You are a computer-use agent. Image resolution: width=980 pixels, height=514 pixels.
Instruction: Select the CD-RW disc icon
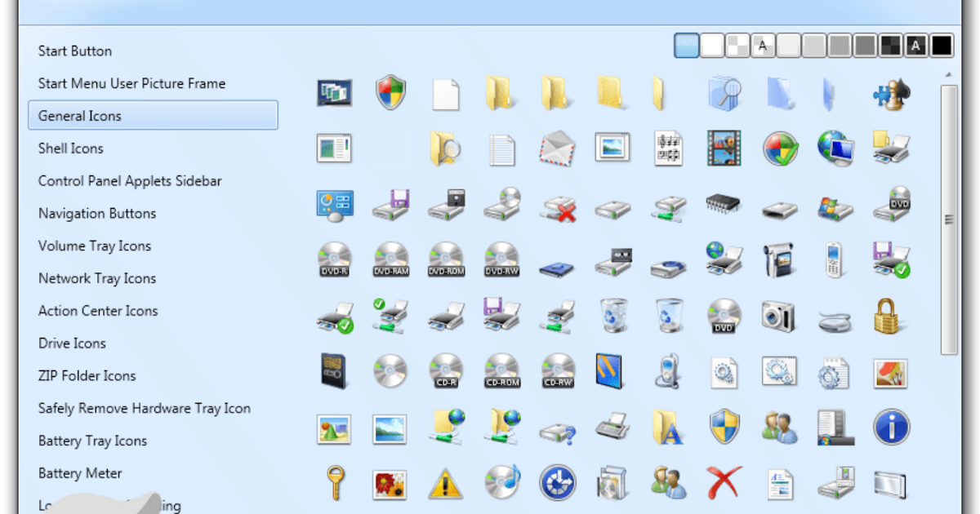pos(559,370)
